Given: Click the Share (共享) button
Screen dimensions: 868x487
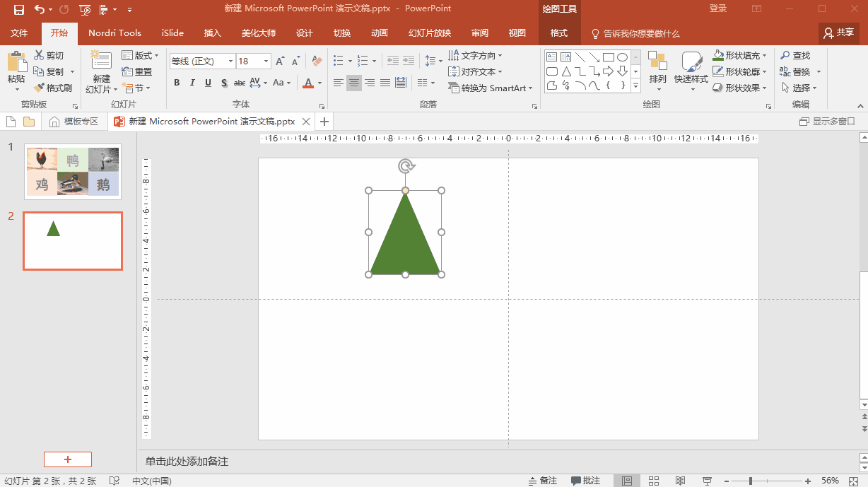Looking at the screenshot, I should pos(839,33).
